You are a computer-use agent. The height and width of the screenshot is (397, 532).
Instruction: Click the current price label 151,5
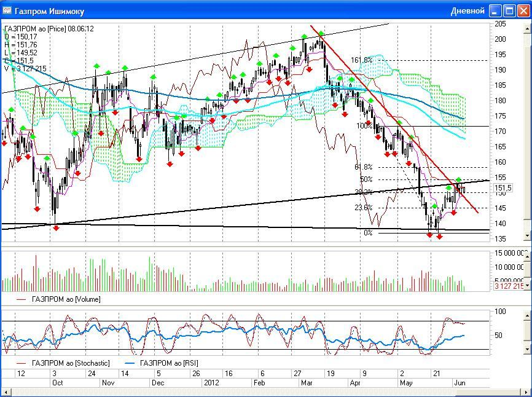[503, 188]
